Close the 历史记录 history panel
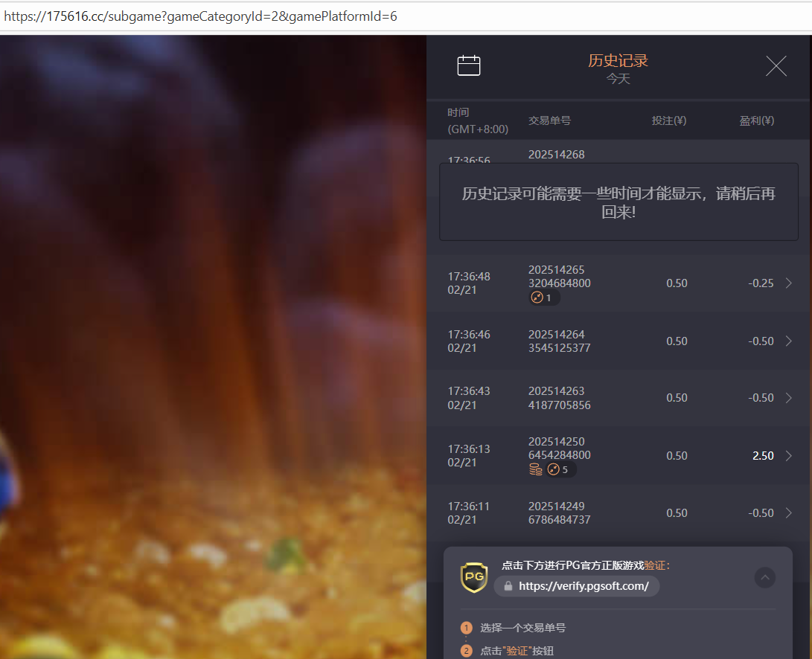Viewport: 812px width, 659px height. click(x=776, y=66)
